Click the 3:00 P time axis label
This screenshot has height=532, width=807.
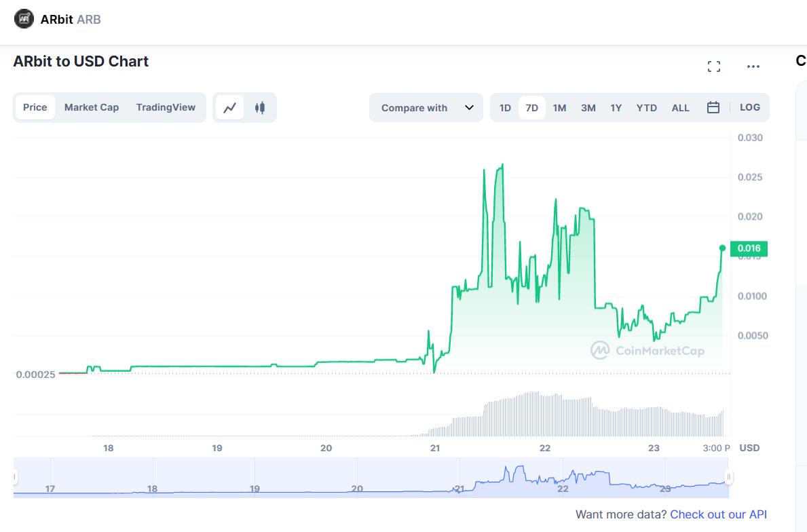pos(717,448)
